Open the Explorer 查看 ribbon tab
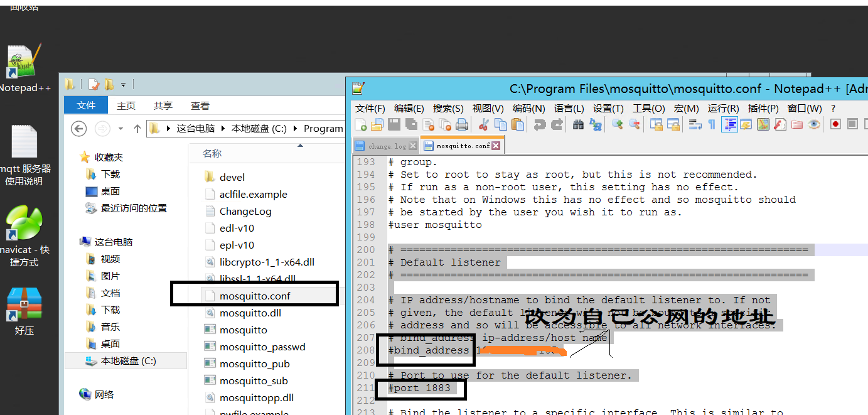868x415 pixels. tap(200, 106)
